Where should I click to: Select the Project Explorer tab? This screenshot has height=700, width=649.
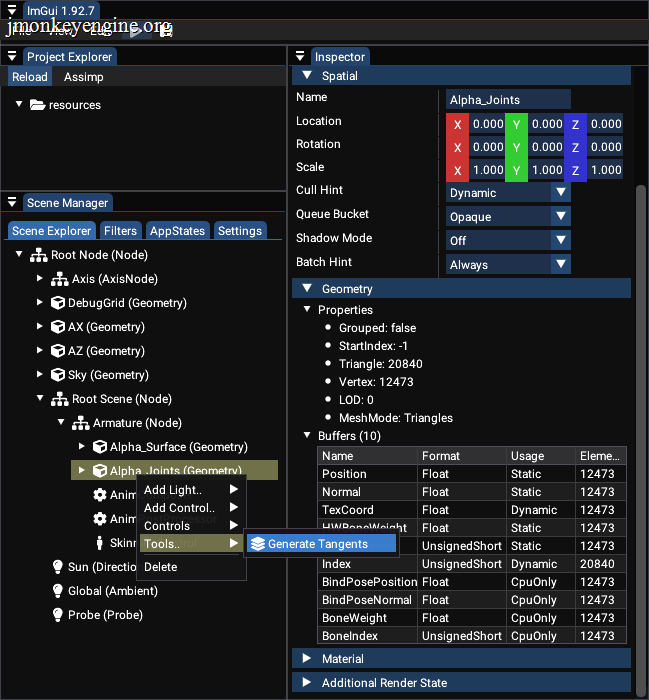[70, 57]
